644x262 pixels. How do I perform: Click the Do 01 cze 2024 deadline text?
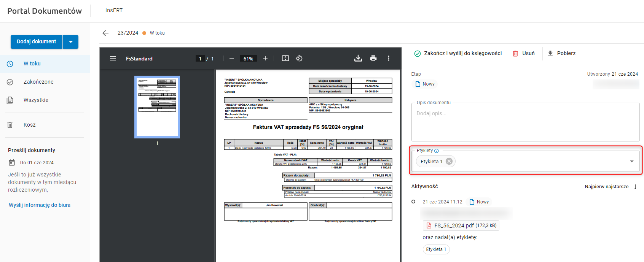pyautogui.click(x=37, y=163)
